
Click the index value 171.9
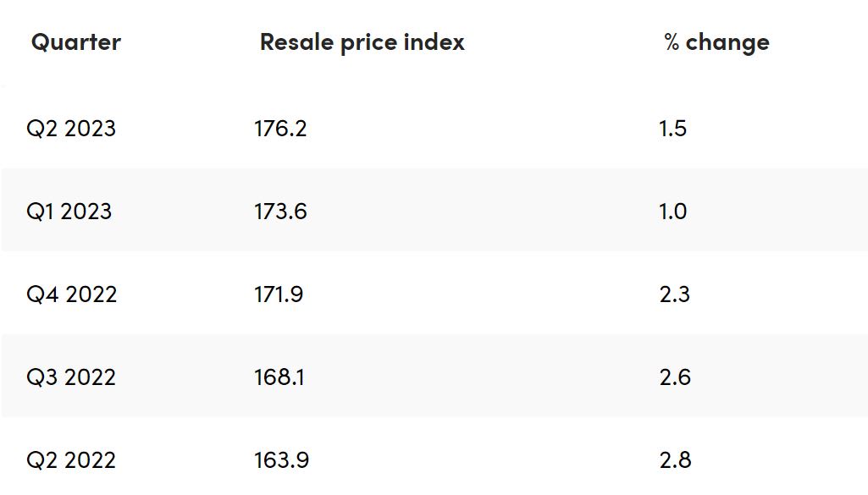tap(279, 294)
